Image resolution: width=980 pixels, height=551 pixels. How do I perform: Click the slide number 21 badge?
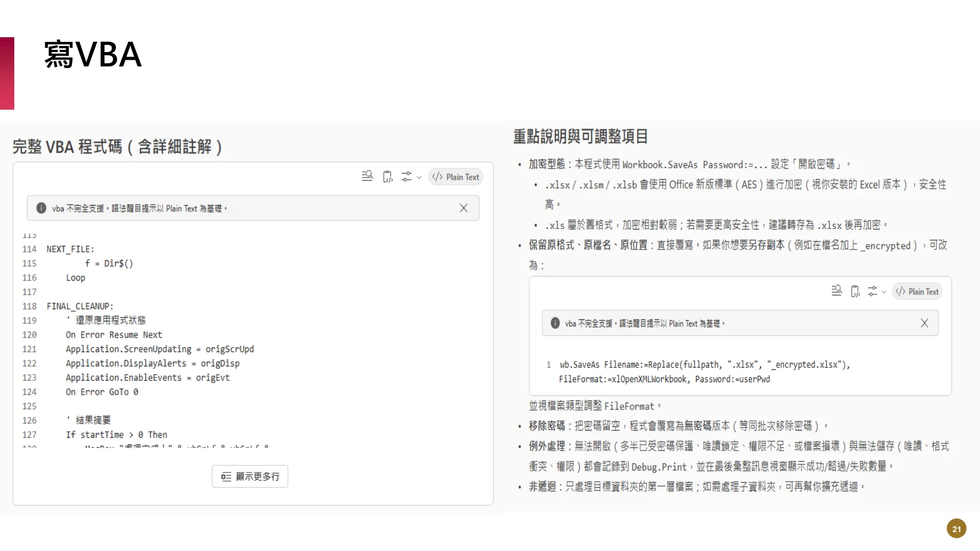tap(957, 529)
